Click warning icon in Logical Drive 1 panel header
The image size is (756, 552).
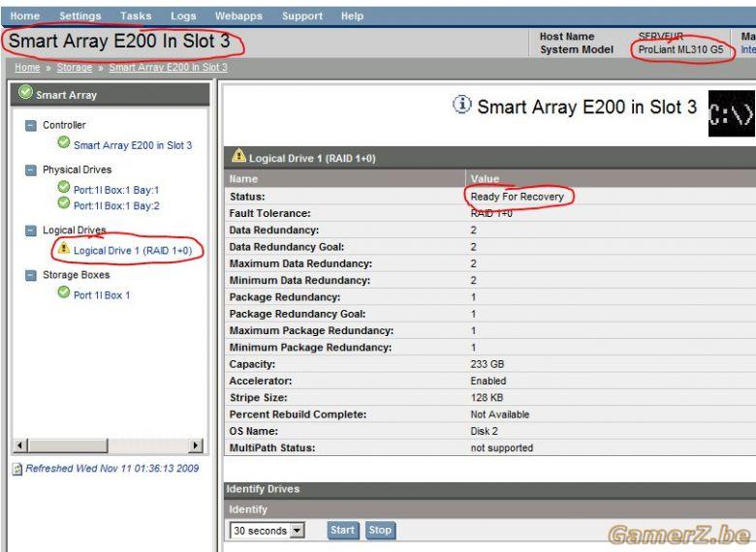coord(238,155)
